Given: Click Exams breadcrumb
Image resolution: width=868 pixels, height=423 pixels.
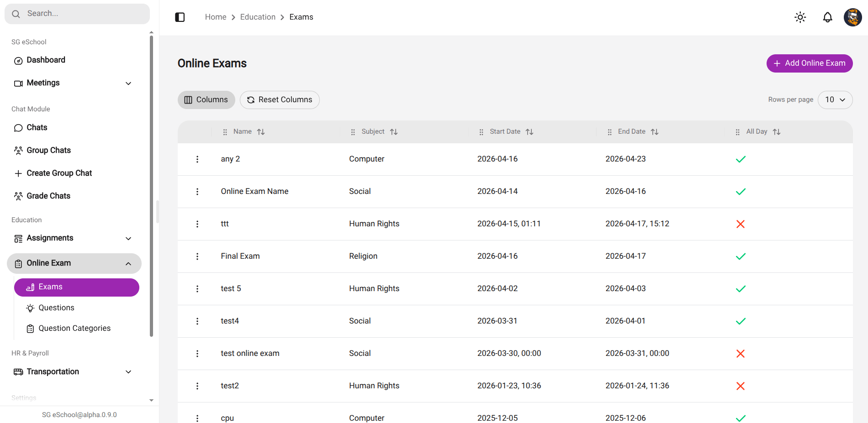Looking at the screenshot, I should pos(302,17).
